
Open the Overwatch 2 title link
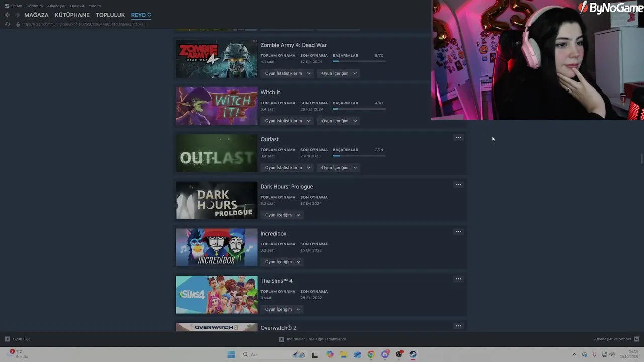(278, 328)
